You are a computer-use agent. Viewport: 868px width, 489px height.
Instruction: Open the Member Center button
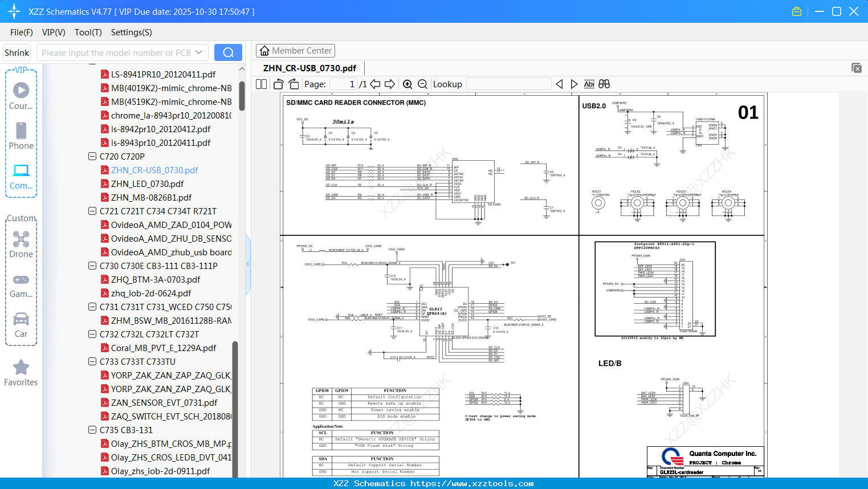tap(295, 51)
